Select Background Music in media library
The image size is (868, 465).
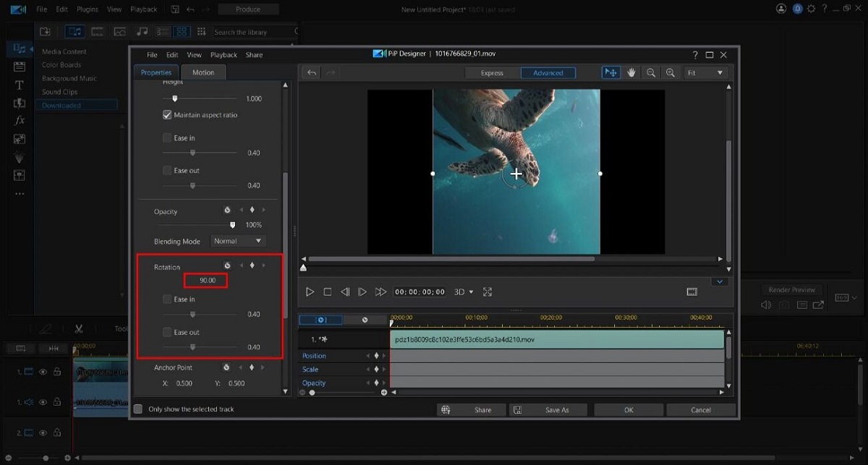coord(69,78)
